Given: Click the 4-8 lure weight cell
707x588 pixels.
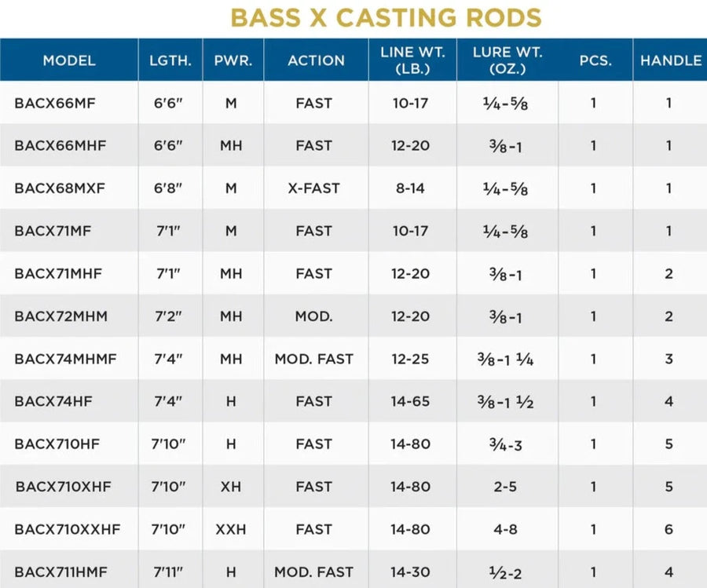Looking at the screenshot, I should coord(505,529).
